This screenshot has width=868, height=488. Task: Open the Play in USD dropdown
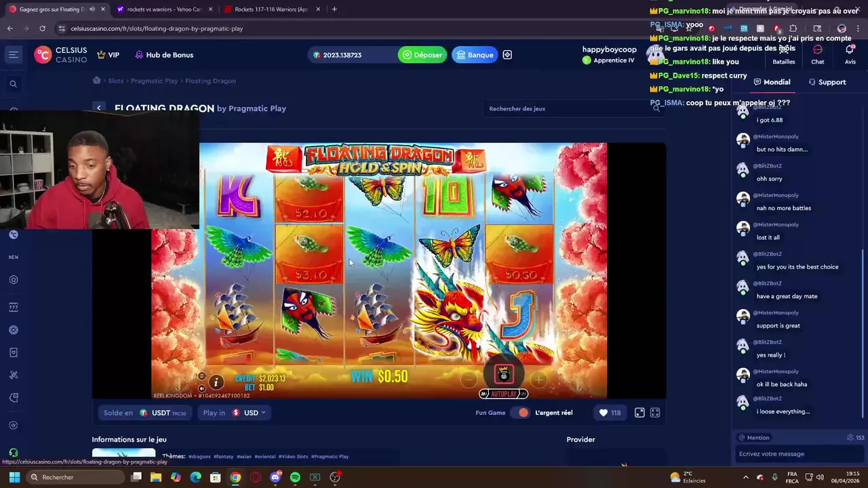click(234, 413)
